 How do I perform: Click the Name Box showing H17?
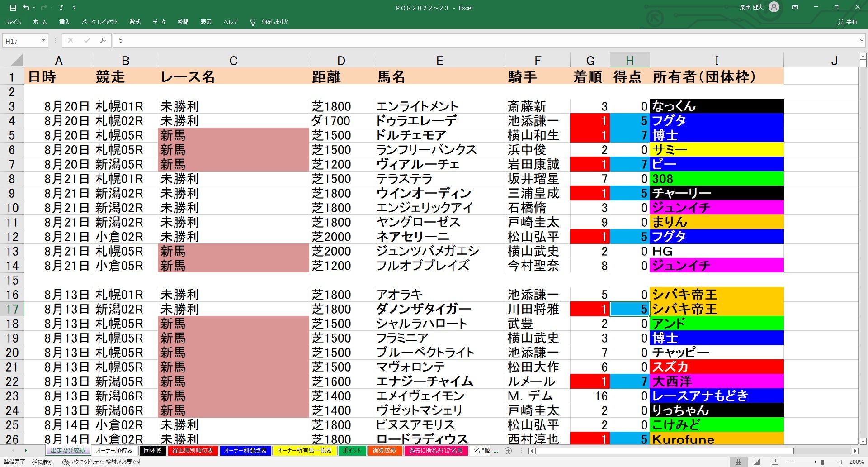21,41
